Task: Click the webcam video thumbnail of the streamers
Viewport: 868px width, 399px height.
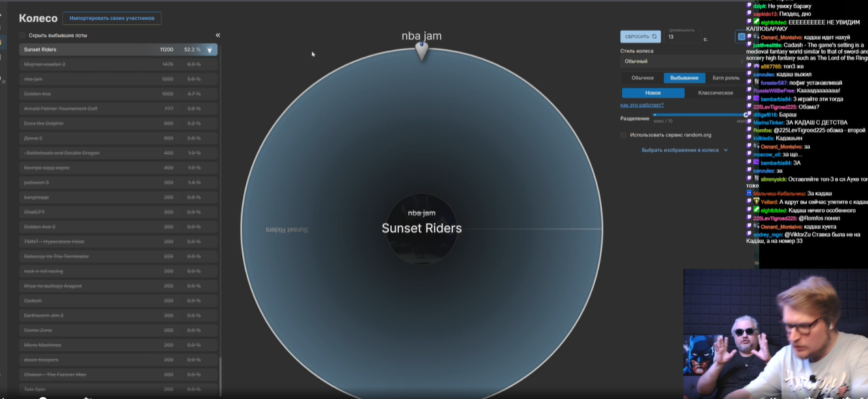Action: 776,333
